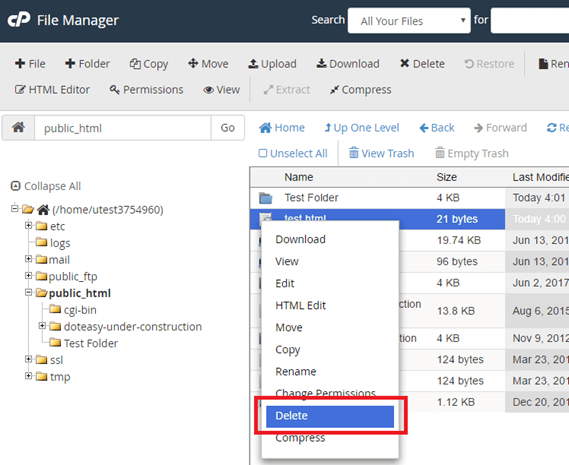Click the home icon beside path field
The height and width of the screenshot is (465, 569).
19,128
